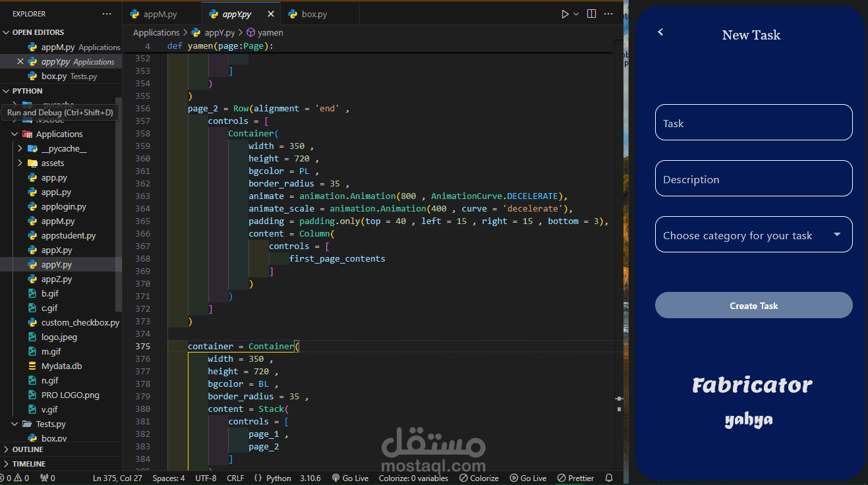Close the appY.py editor tab
The image size is (868, 485).
(271, 14)
